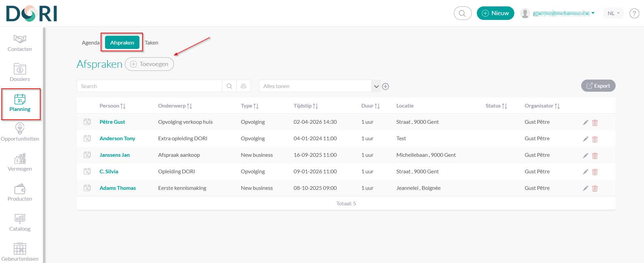Open the Anderson Tony contact link

pos(117,139)
